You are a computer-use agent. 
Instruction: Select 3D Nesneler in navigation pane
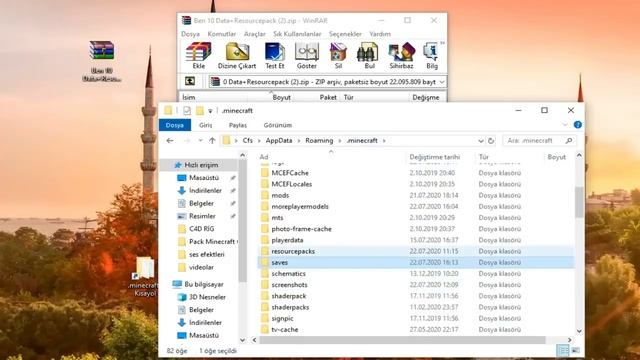[x=207, y=297]
